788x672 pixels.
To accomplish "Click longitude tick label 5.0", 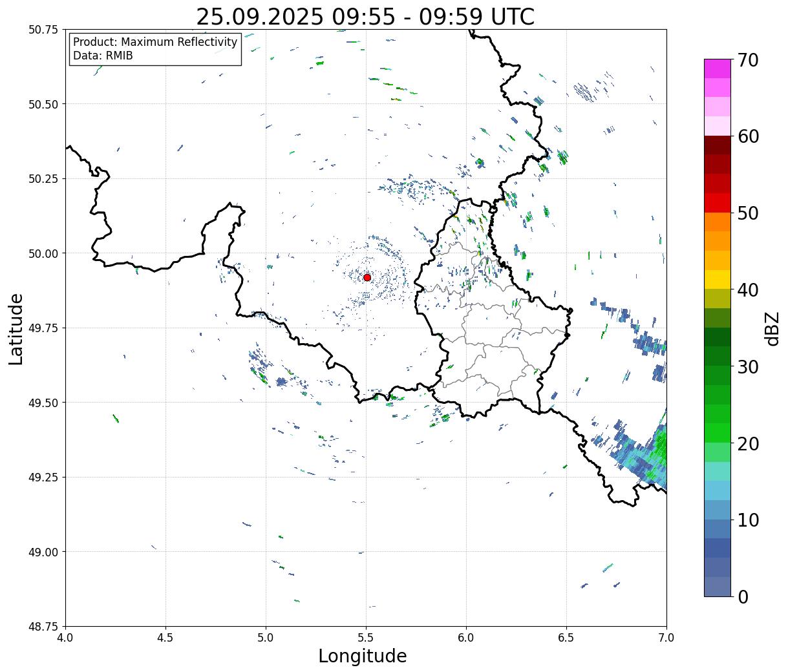I will [x=266, y=638].
